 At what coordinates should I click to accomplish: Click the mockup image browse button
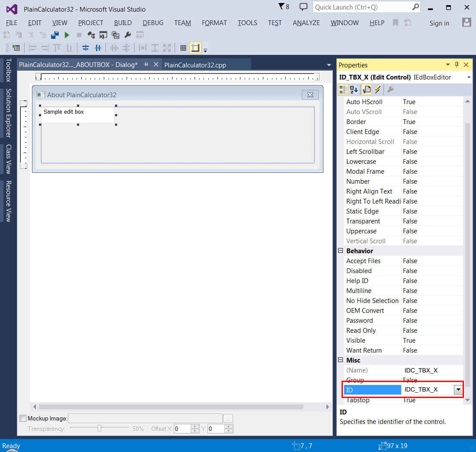click(228, 418)
